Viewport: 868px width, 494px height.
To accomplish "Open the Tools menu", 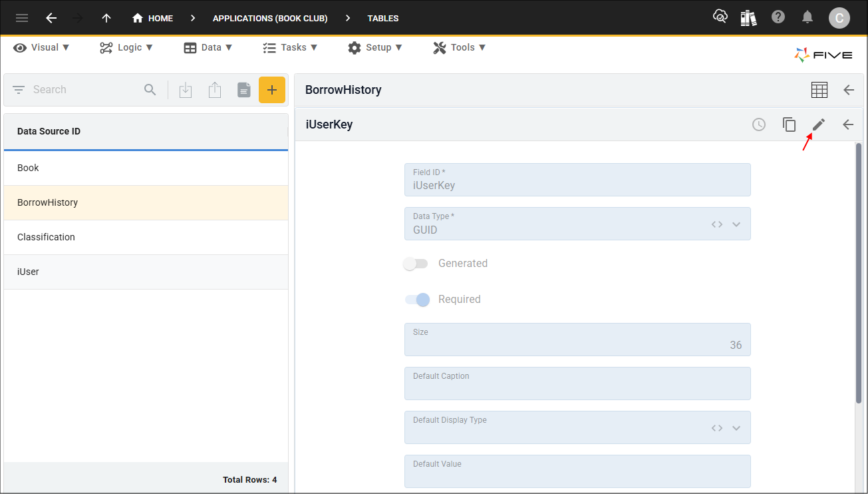I will [x=459, y=47].
